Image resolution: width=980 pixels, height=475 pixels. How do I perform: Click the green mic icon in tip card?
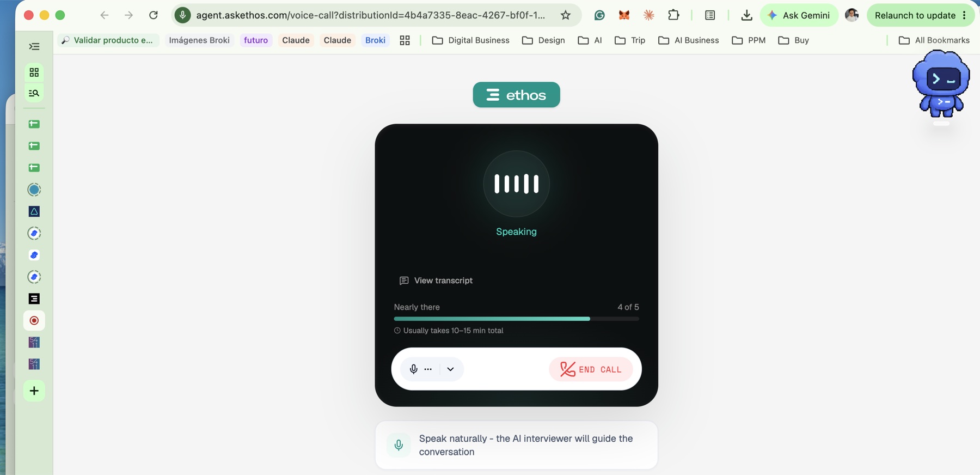(399, 445)
